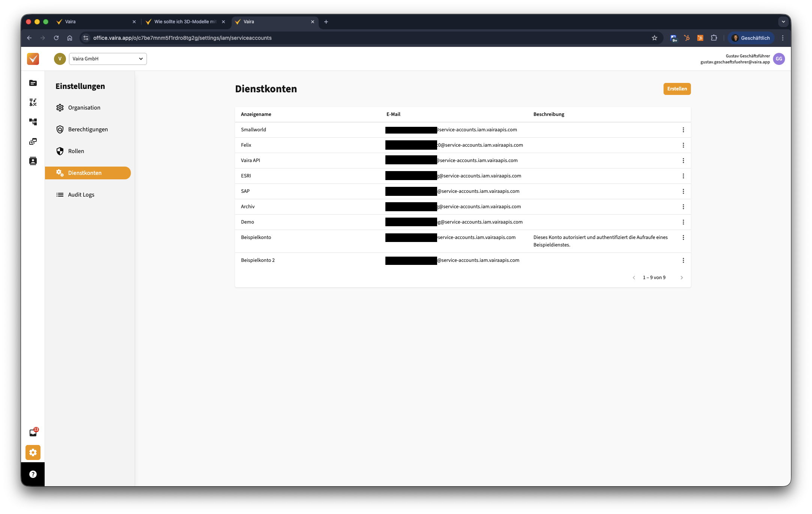This screenshot has height=514, width=812.
Task: Click the GG user avatar
Action: 779,59
